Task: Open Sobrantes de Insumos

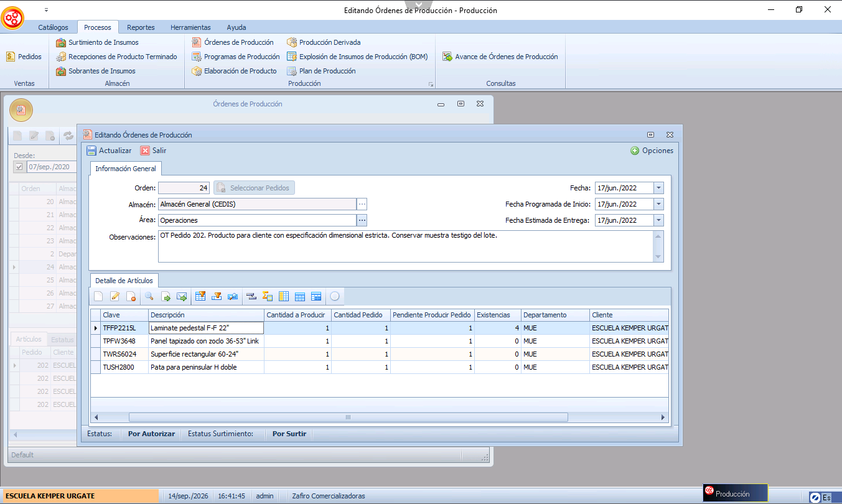Action: click(x=95, y=71)
